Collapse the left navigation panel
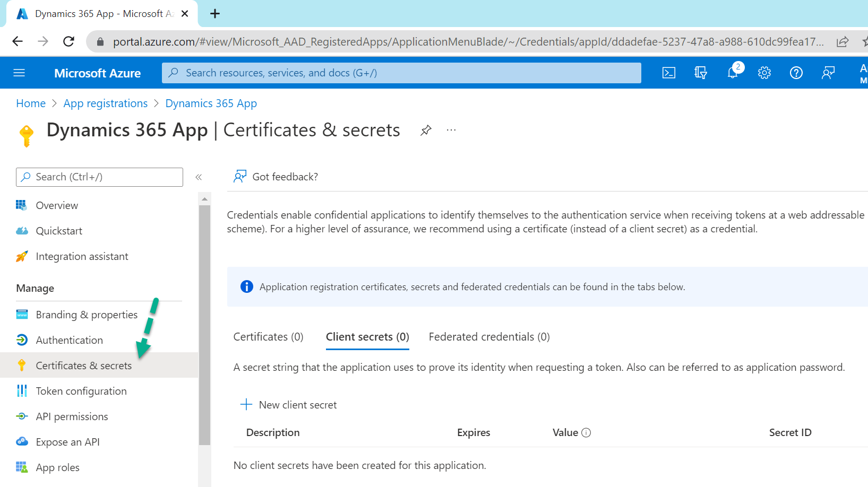Screen dimensions: 868x487 click(x=199, y=177)
